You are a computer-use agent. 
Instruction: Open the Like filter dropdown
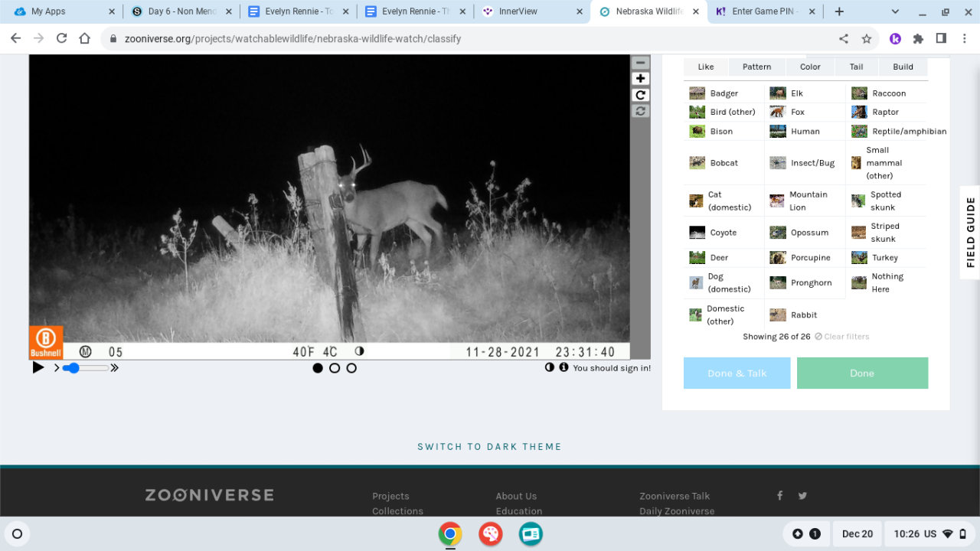(706, 67)
